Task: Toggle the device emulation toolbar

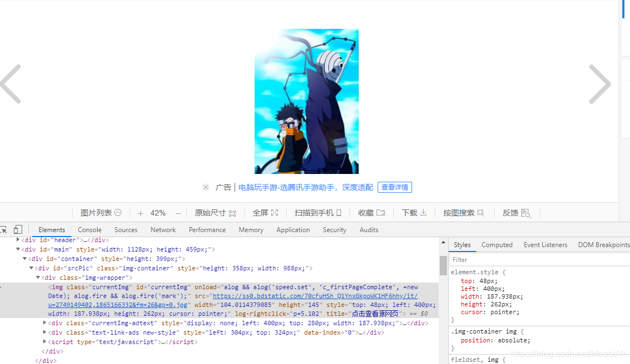Action: click(18, 229)
